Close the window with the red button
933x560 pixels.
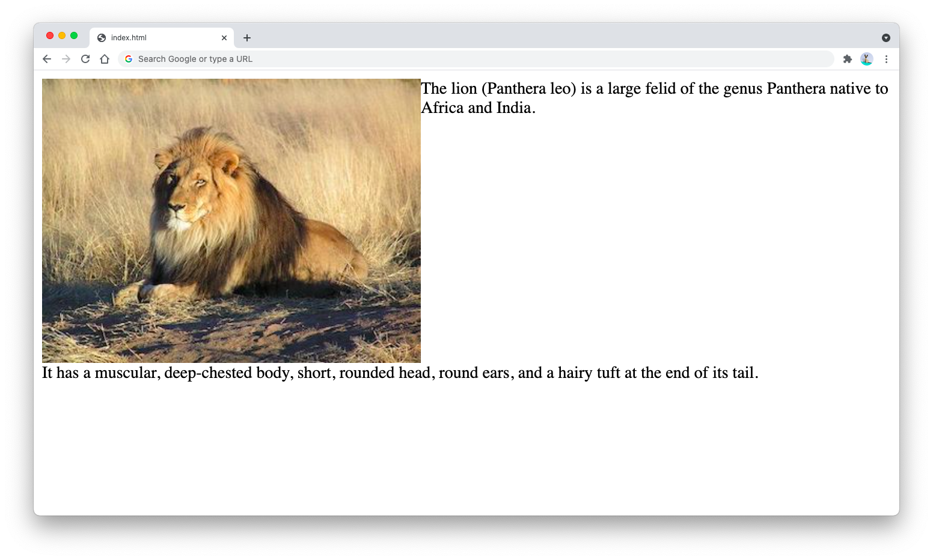50,36
